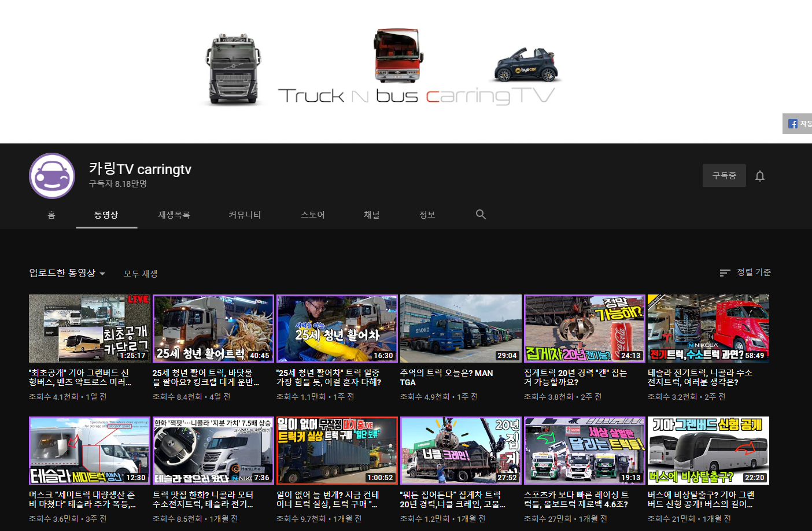The height and width of the screenshot is (531, 812).
Task: Open the 7:36 니콜라 한화 thumbnail
Action: click(x=213, y=451)
